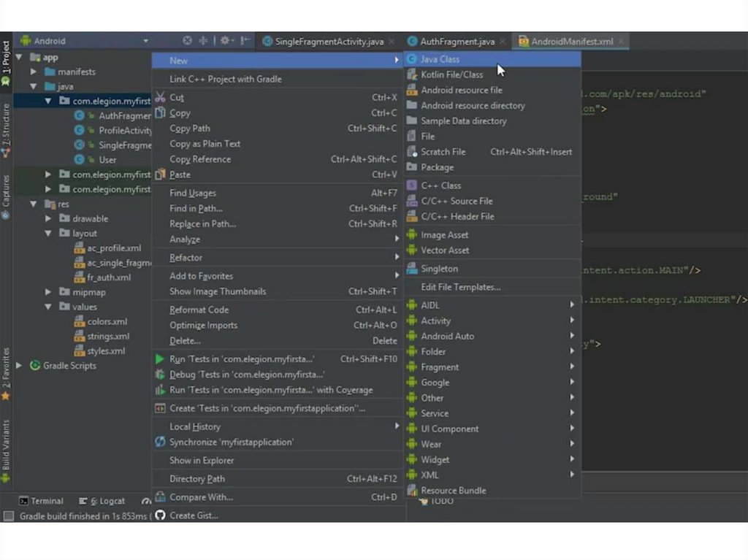Click the green Run tests play icon
The height and width of the screenshot is (560, 748).
tap(160, 359)
